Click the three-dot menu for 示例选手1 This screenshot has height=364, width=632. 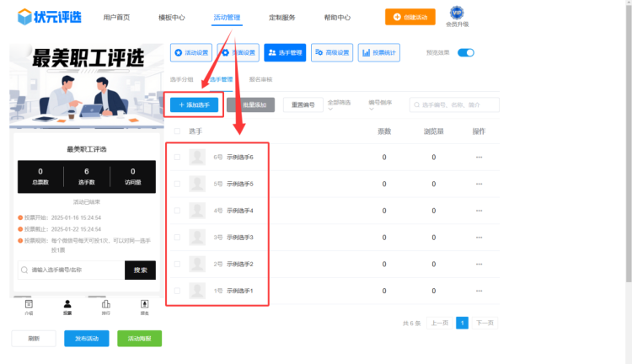[479, 292]
